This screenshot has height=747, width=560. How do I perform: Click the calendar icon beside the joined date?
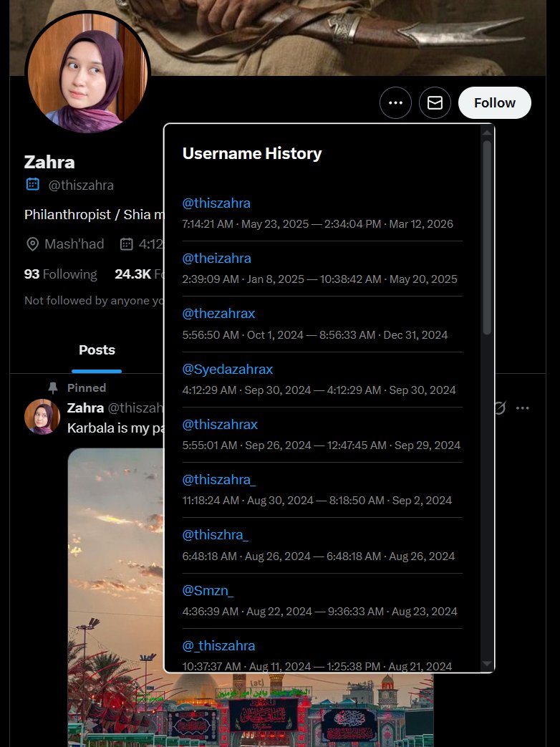126,244
